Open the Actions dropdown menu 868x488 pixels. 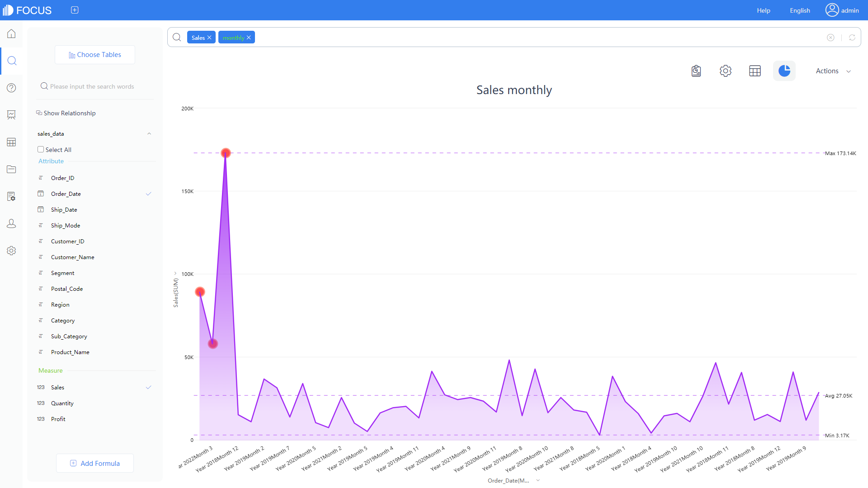(833, 71)
